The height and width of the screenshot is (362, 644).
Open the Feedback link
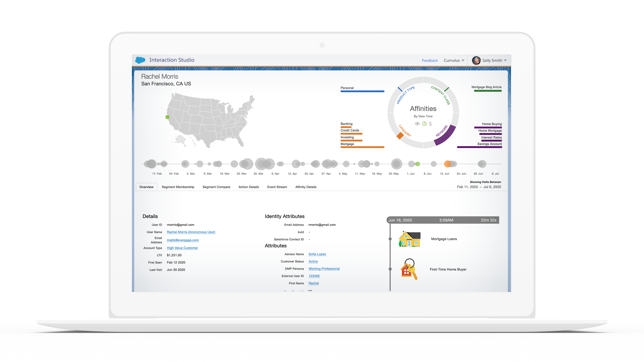[x=430, y=60]
